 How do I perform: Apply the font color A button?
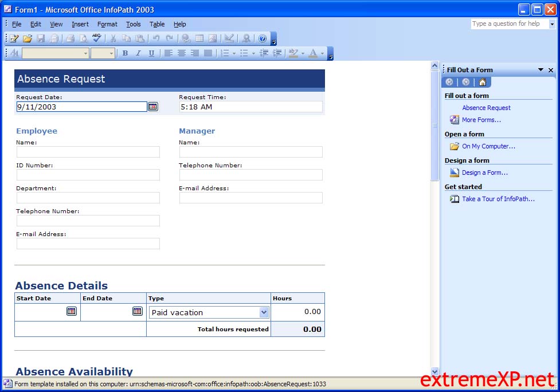coord(313,53)
